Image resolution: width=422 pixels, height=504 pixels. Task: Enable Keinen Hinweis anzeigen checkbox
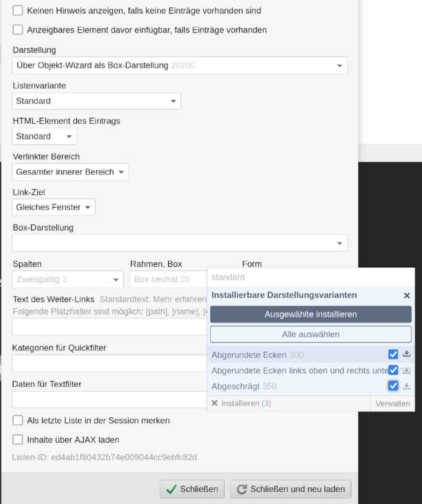[17, 11]
